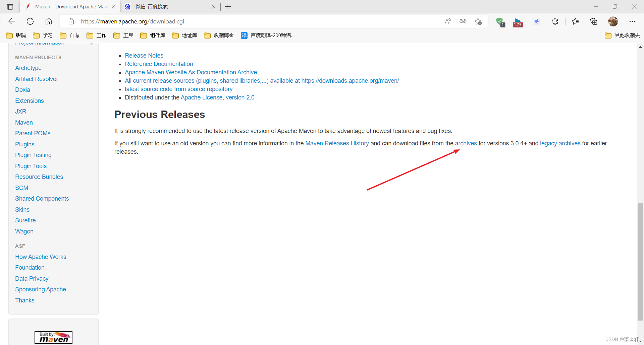Open Data Privacy link

point(32,279)
